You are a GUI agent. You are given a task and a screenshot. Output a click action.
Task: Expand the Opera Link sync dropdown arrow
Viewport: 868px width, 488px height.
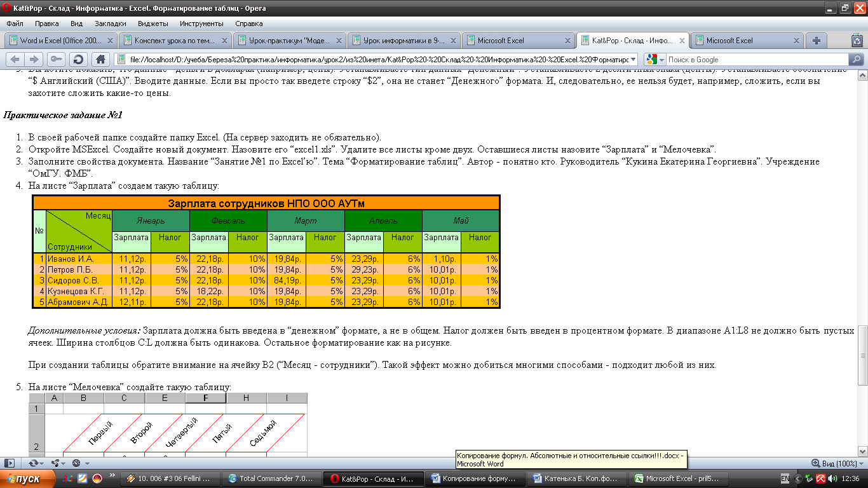click(x=42, y=464)
